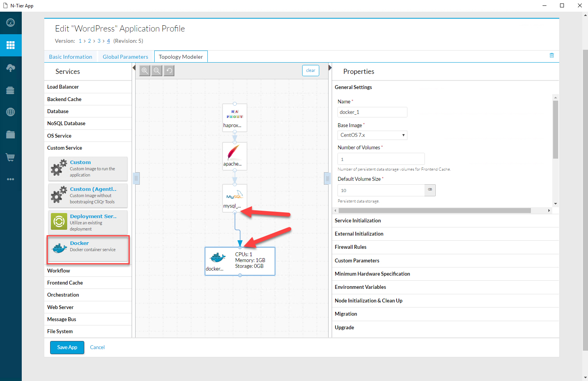Expand the Web Server services category
This screenshot has height=381, width=588.
point(88,307)
